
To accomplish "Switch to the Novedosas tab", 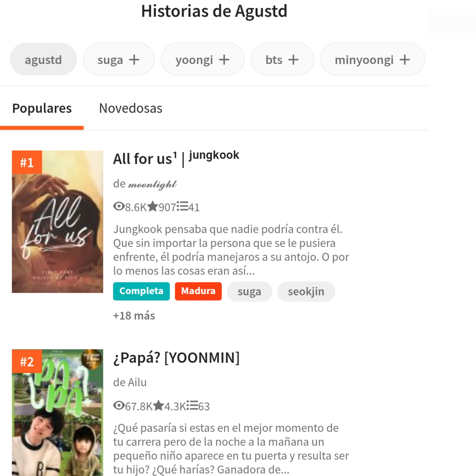I will pyautogui.click(x=131, y=108).
